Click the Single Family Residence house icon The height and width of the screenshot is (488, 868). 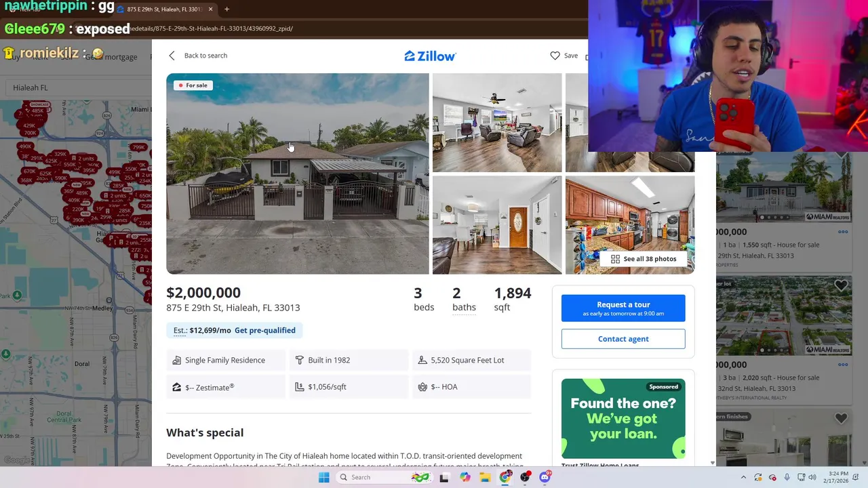[x=176, y=360]
